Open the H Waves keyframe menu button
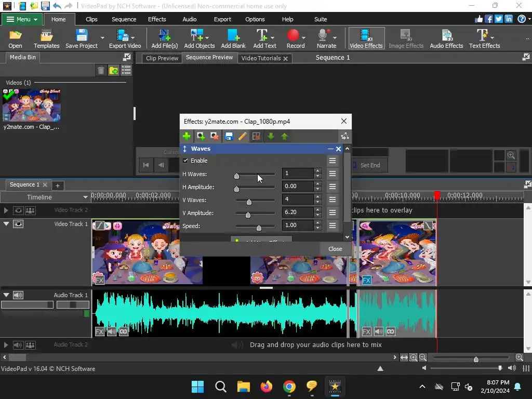This screenshot has width=532, height=399. tap(332, 174)
